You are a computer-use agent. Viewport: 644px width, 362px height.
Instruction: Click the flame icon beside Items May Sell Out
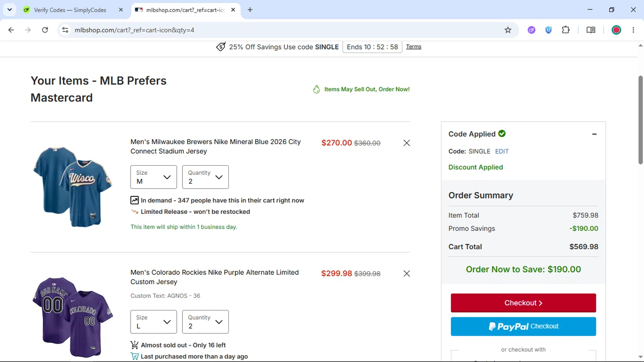316,89
